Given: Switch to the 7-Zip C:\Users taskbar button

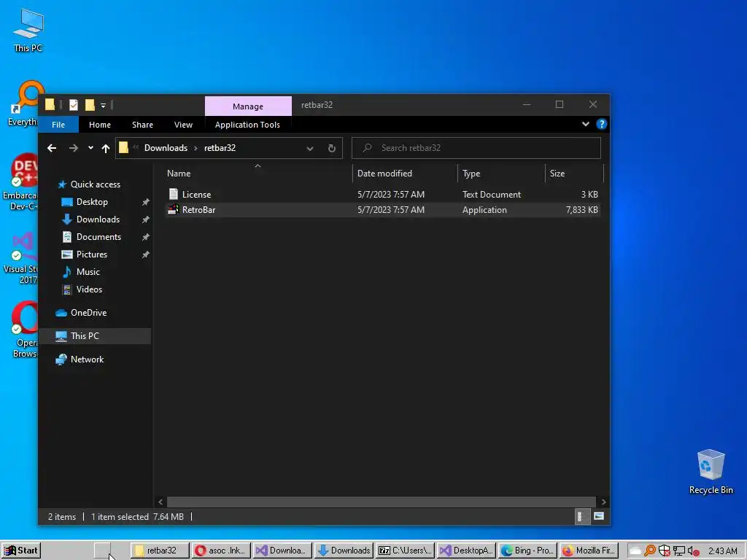Looking at the screenshot, I should [x=405, y=551].
